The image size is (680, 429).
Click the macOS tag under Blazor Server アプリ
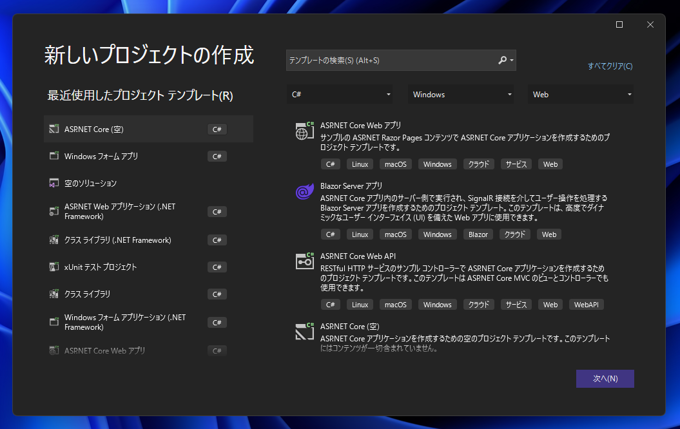coord(396,234)
